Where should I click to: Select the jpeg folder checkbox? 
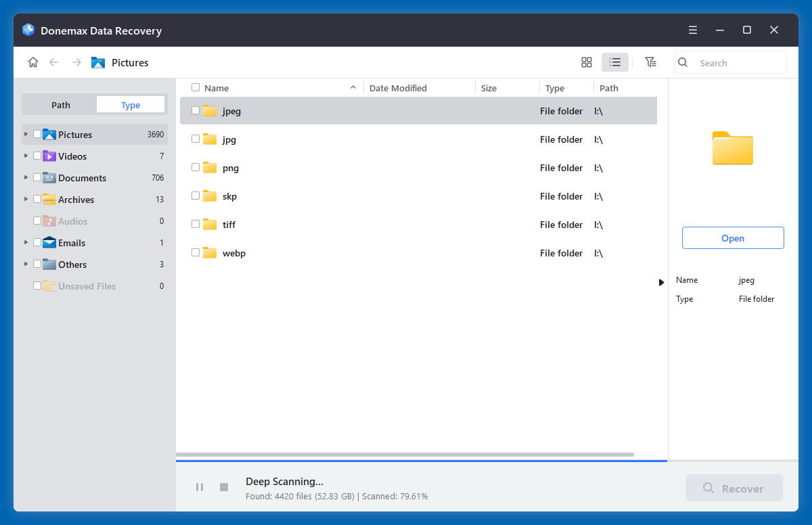[x=195, y=110]
